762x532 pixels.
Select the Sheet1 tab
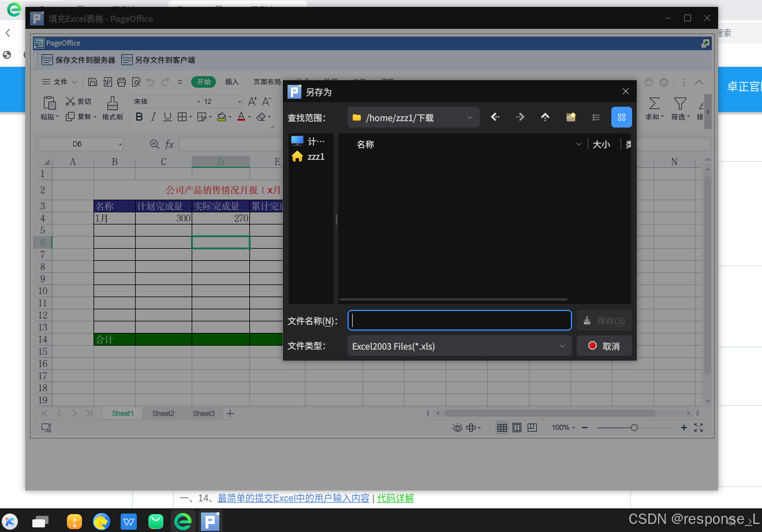click(122, 413)
